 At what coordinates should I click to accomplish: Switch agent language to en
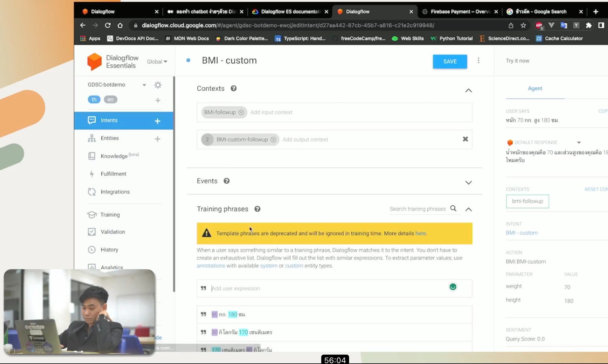110,99
